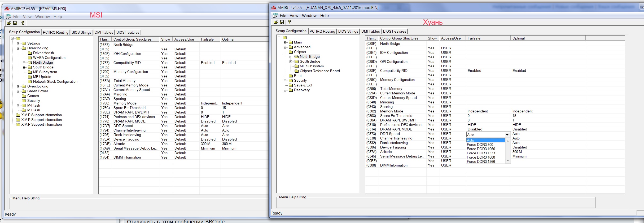Click the Save disk icon in HUANAN window
The height and width of the screenshot is (223, 644).
(282, 22)
